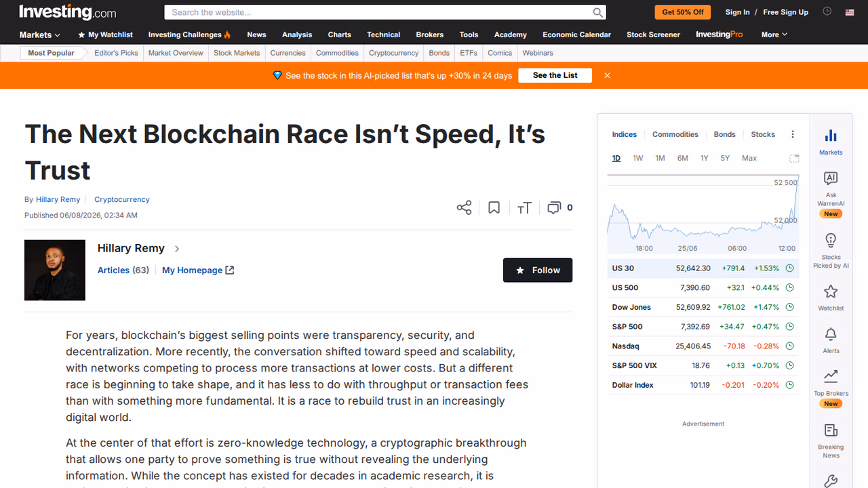Select 6M chart timeframe
This screenshot has width=868, height=488.
(683, 158)
